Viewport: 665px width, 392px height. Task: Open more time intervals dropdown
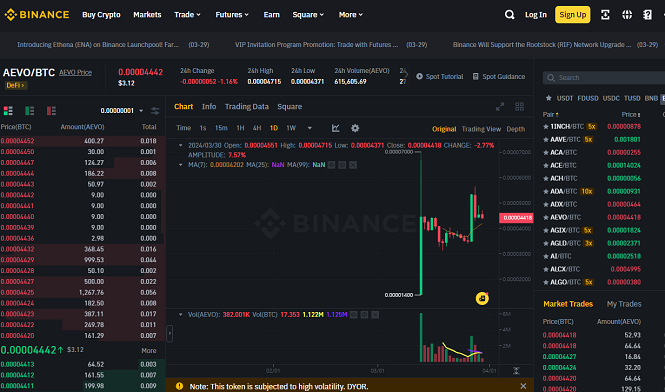pyautogui.click(x=310, y=128)
